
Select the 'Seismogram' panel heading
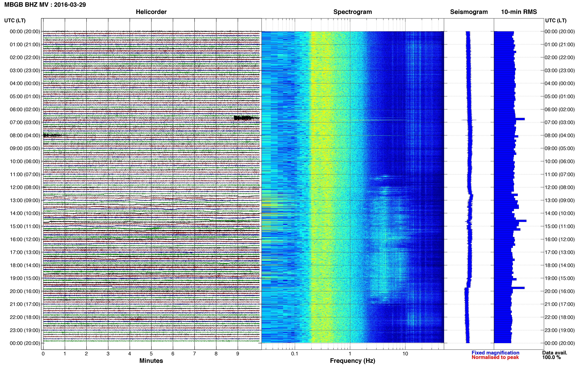pos(469,12)
